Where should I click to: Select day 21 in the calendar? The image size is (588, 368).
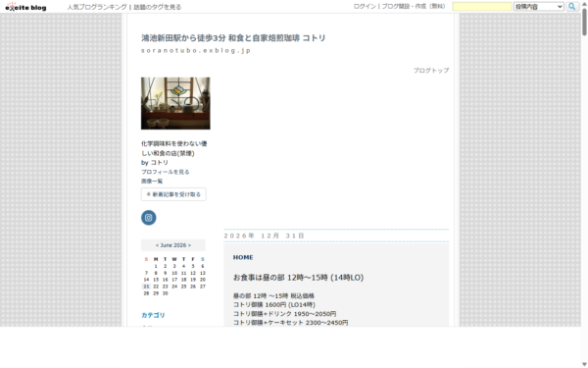pos(146,287)
